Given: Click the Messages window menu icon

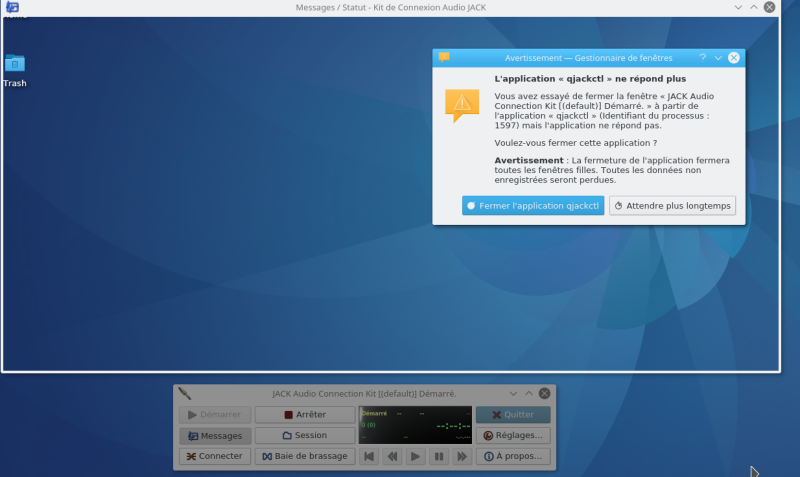Looking at the screenshot, I should [x=12, y=7].
